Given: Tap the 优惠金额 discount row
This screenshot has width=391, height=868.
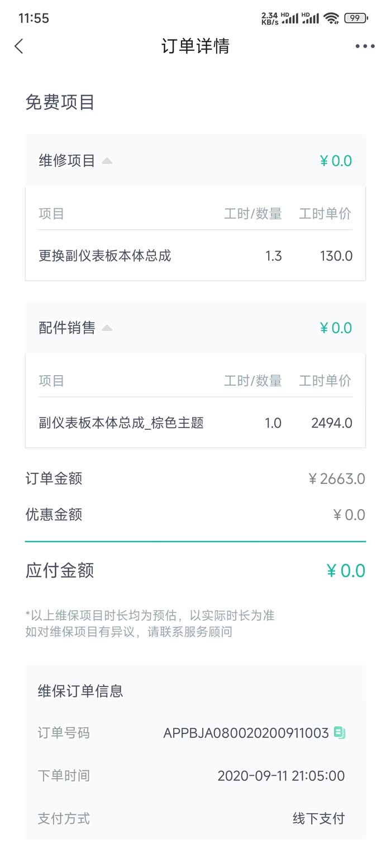Looking at the screenshot, I should click(x=195, y=515).
